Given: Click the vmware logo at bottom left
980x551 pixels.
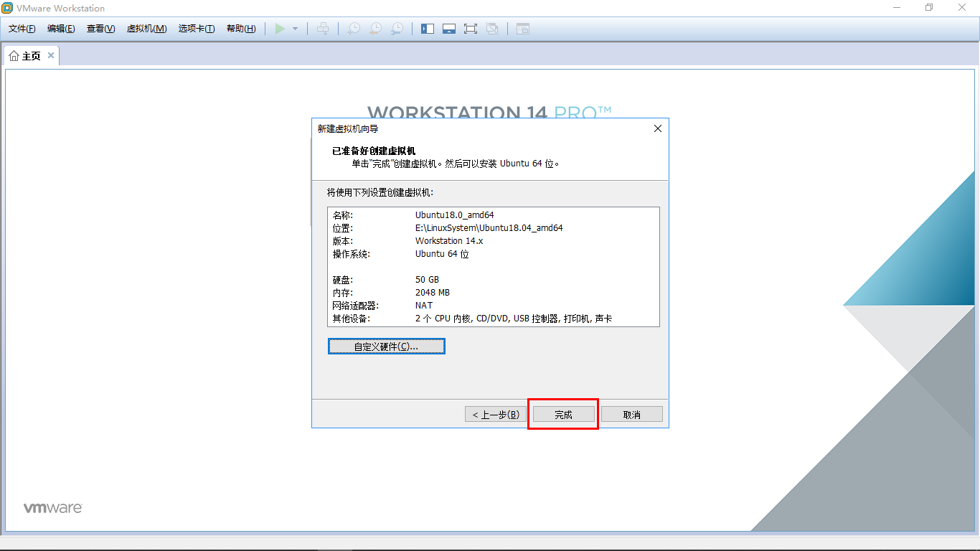Looking at the screenshot, I should 52,507.
